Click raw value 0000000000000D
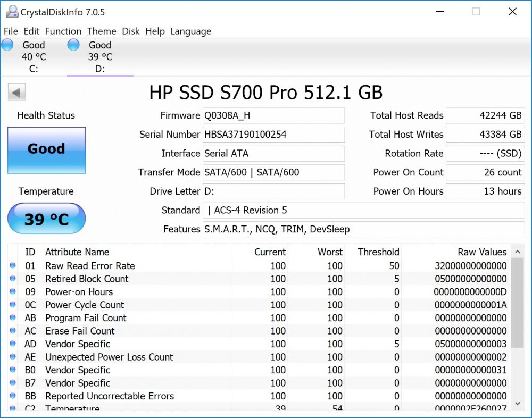The image size is (532, 418). click(x=470, y=292)
